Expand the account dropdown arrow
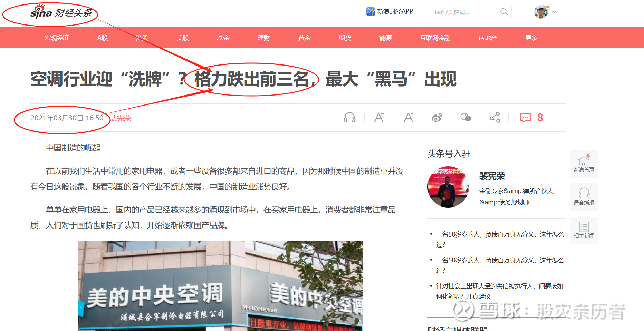 click(x=555, y=12)
